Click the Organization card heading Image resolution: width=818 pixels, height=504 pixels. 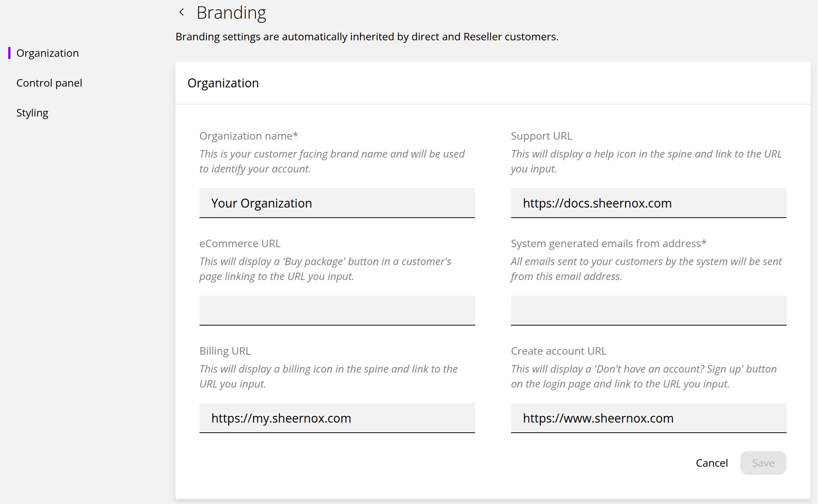(x=223, y=83)
